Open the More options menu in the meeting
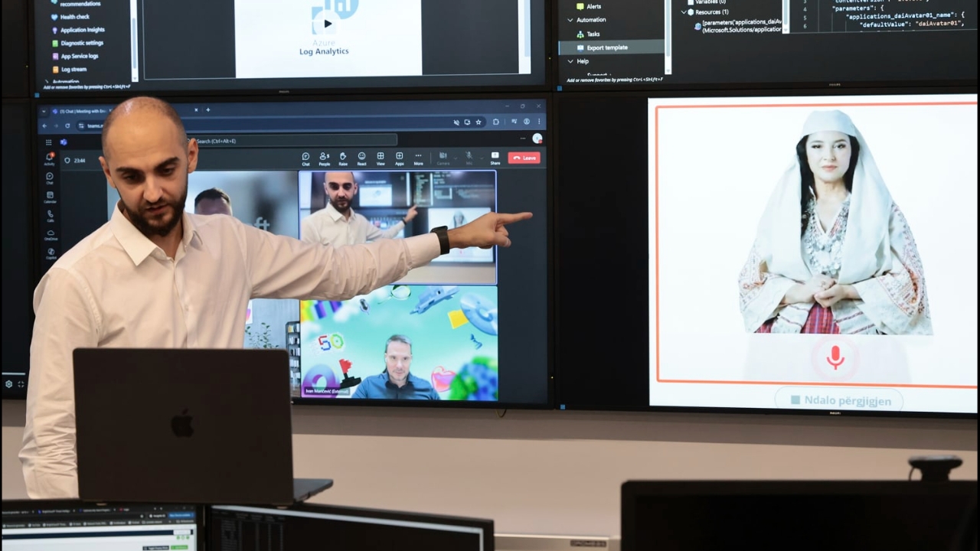Screen dimensions: 980x551 pos(418,158)
